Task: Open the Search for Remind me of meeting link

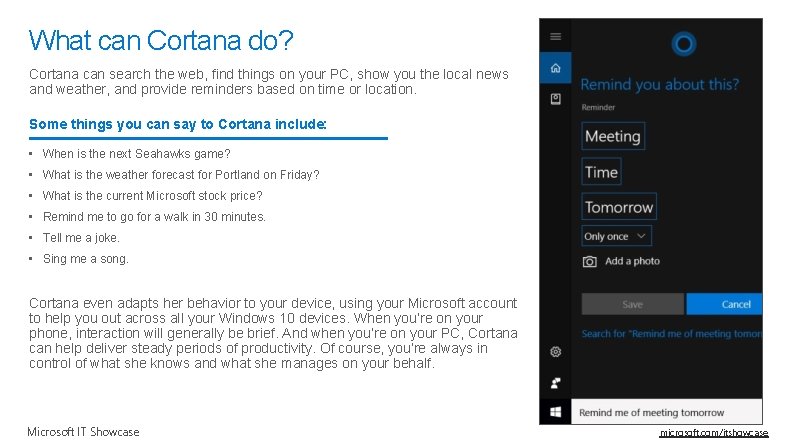Action: 672,334
